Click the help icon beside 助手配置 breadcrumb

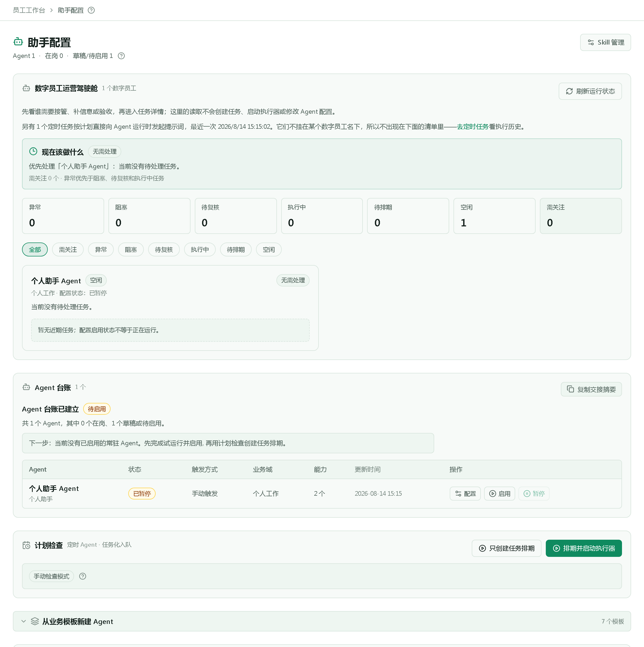click(x=91, y=10)
